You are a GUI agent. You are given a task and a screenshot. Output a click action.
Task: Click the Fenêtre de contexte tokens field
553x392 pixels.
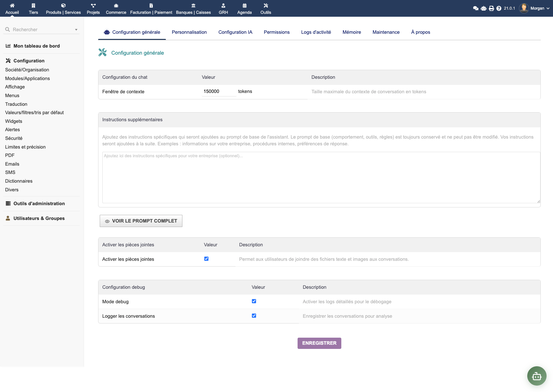click(219, 91)
